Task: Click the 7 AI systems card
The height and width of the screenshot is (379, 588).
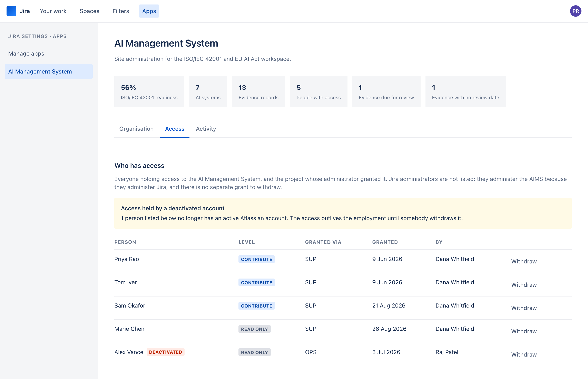Action: pos(208,92)
